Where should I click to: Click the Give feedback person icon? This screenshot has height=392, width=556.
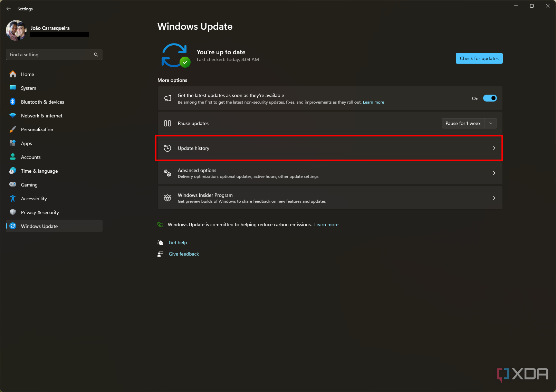(x=160, y=254)
